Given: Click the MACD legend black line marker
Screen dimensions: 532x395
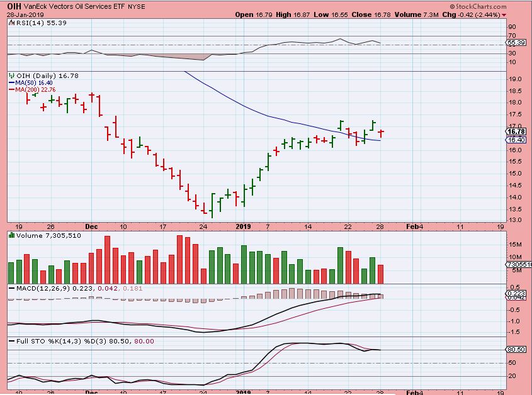Looking at the screenshot, I should [x=12, y=288].
